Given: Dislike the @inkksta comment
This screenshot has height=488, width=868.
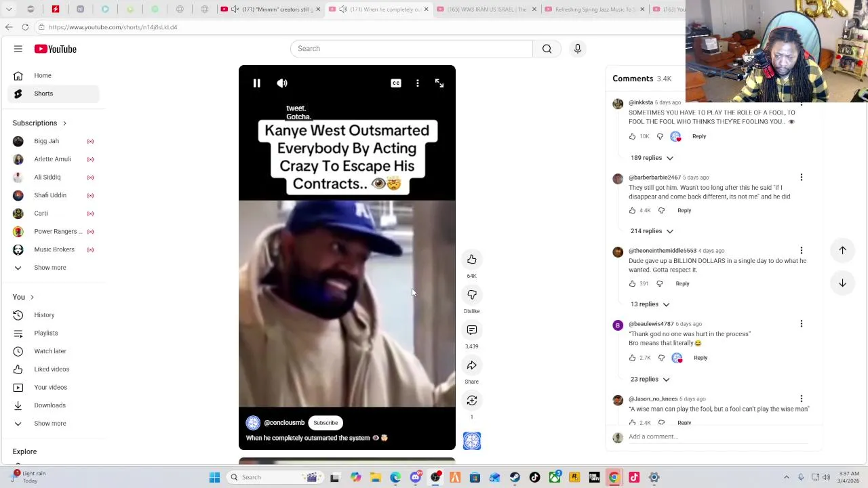Looking at the screenshot, I should (660, 136).
